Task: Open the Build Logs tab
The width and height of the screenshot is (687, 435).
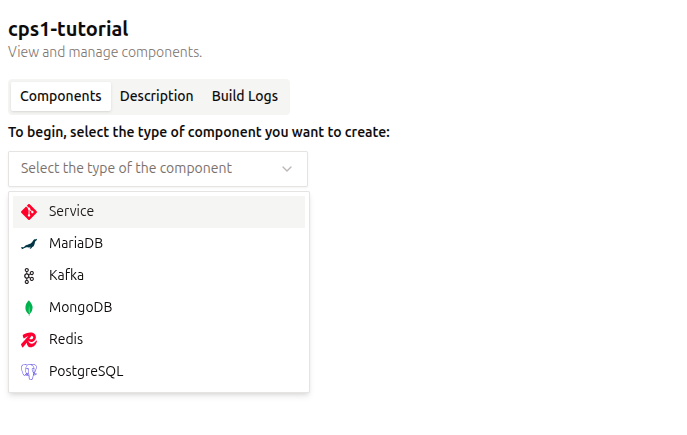Action: pyautogui.click(x=245, y=96)
